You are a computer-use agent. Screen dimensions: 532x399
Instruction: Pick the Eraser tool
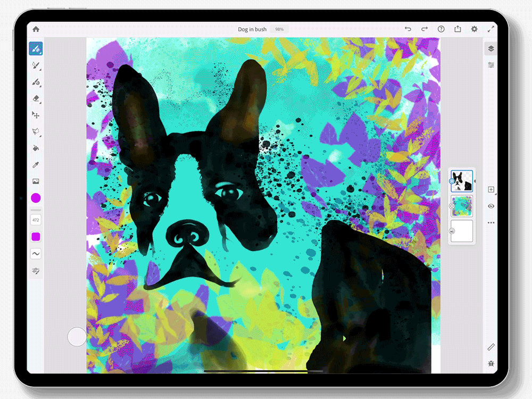point(36,98)
